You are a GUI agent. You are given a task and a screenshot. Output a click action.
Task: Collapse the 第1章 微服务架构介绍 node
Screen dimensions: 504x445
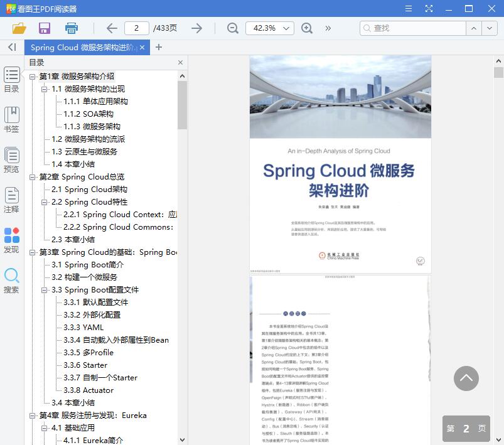coord(32,77)
